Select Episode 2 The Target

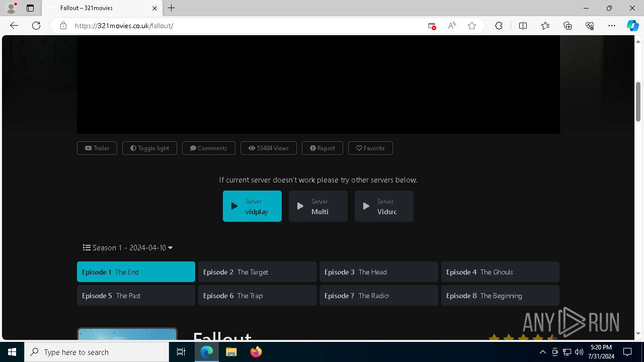coord(258,272)
